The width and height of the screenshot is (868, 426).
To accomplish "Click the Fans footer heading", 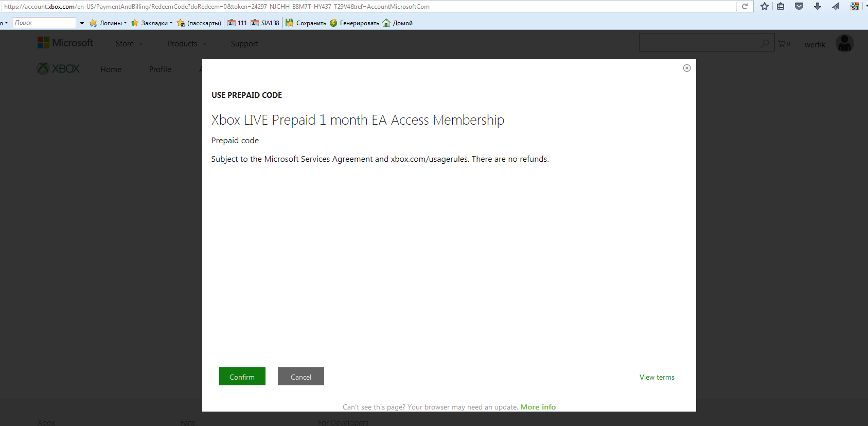I will 188,422.
